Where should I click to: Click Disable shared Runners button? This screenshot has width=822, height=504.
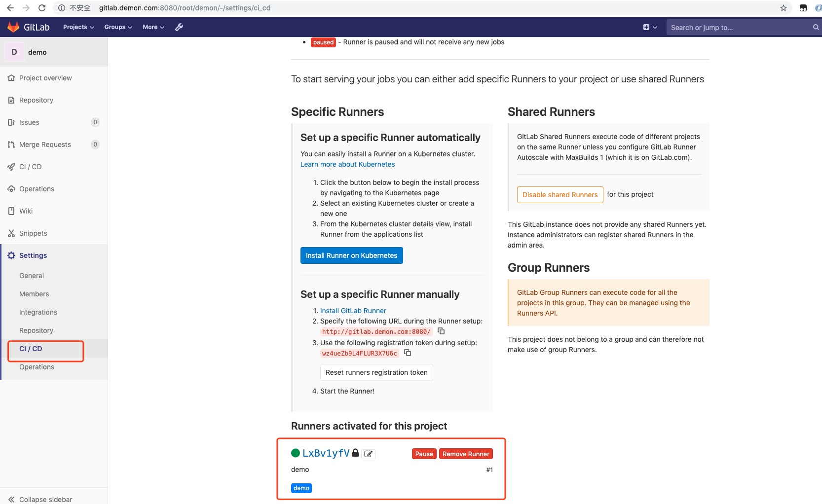560,195
